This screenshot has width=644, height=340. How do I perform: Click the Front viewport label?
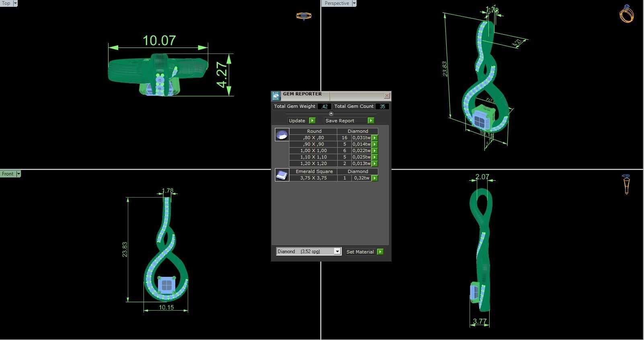click(x=8, y=174)
